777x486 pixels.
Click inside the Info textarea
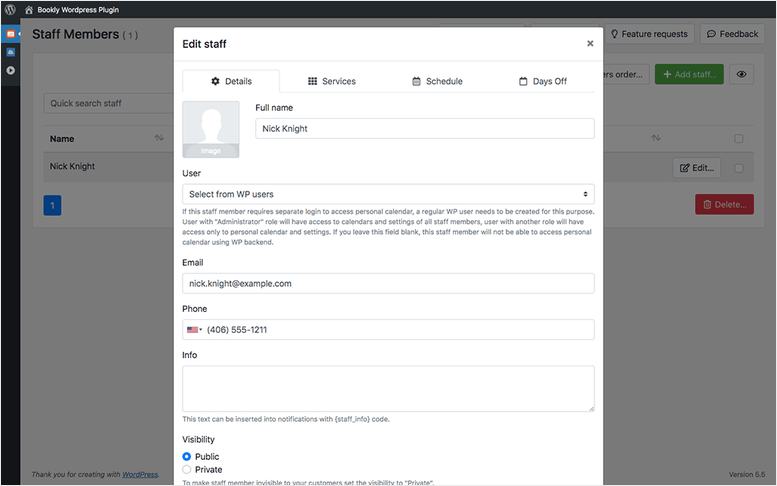[x=388, y=389]
